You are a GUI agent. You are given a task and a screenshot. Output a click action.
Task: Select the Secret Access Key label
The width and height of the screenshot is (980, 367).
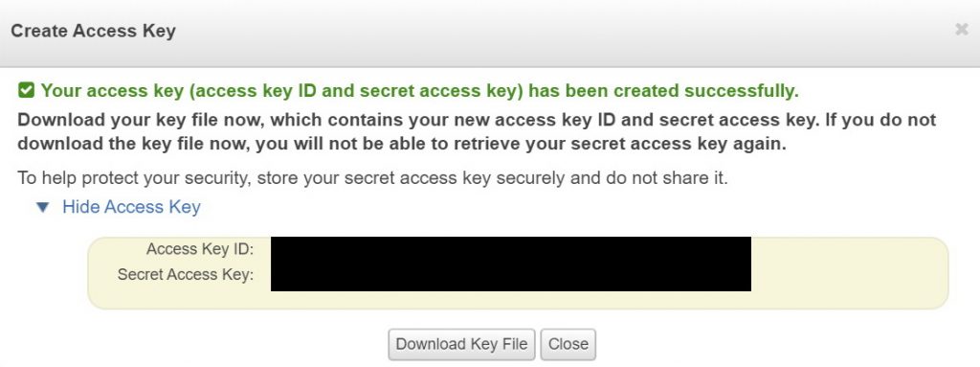[185, 274]
